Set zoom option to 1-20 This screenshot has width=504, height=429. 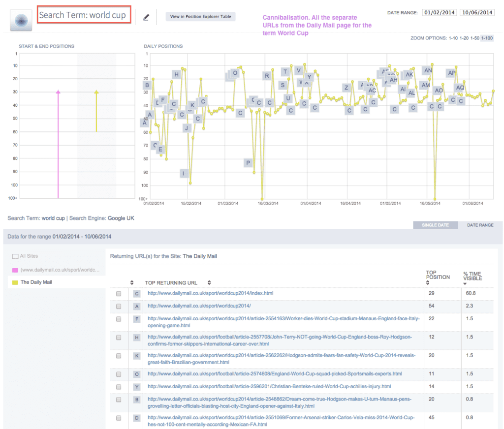pyautogui.click(x=464, y=38)
